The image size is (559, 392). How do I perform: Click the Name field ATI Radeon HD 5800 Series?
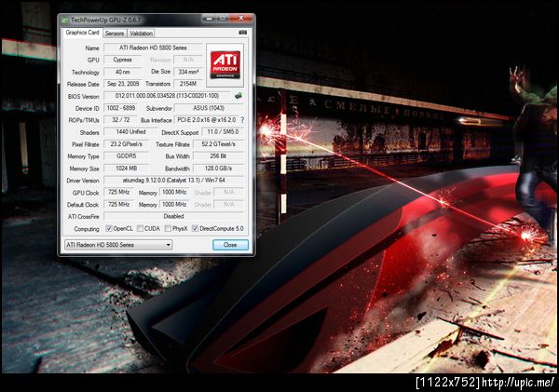(x=154, y=47)
